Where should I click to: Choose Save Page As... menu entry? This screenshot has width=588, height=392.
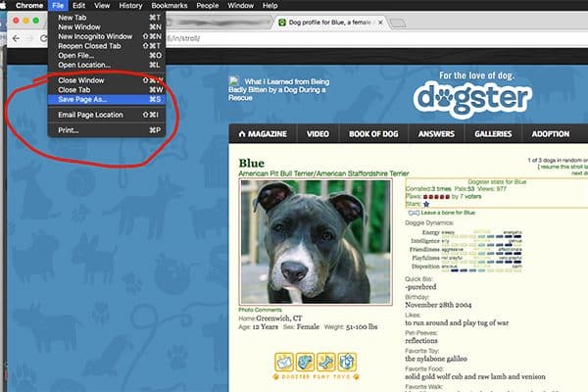(107, 99)
